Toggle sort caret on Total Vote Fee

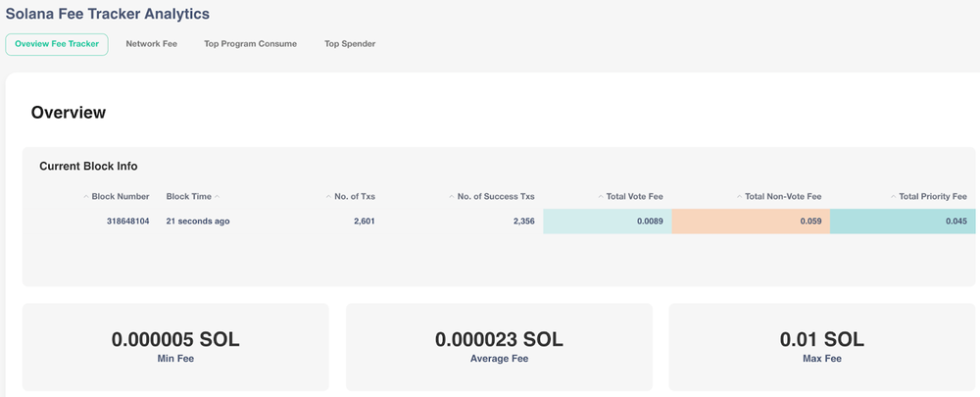click(601, 197)
